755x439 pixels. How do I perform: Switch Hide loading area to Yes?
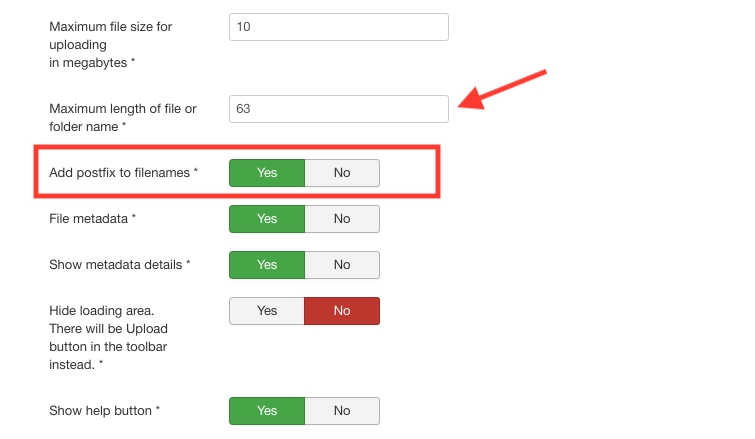pos(267,311)
